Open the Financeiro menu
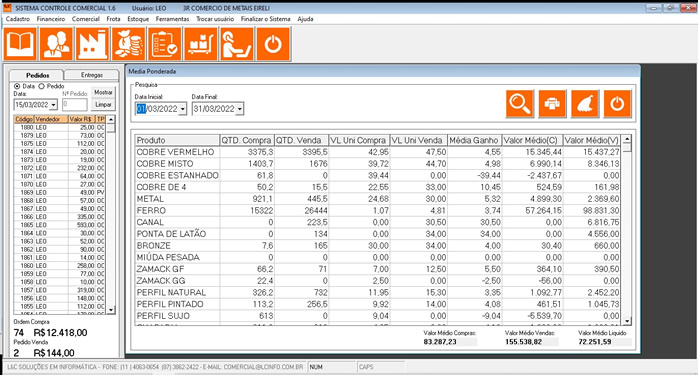 [51, 19]
